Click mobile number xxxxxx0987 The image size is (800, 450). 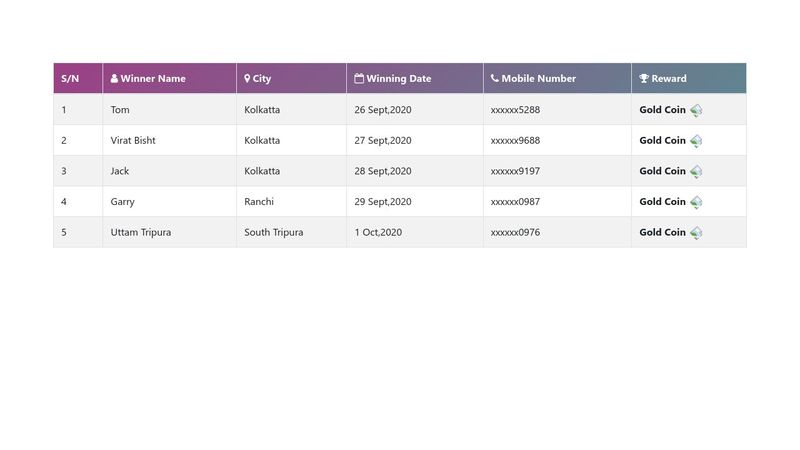515,202
